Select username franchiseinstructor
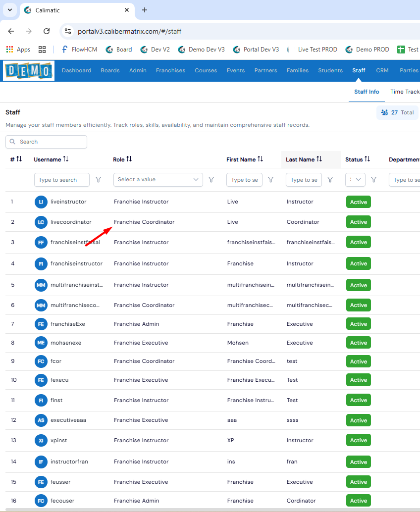The width and height of the screenshot is (420, 512). pos(76,263)
